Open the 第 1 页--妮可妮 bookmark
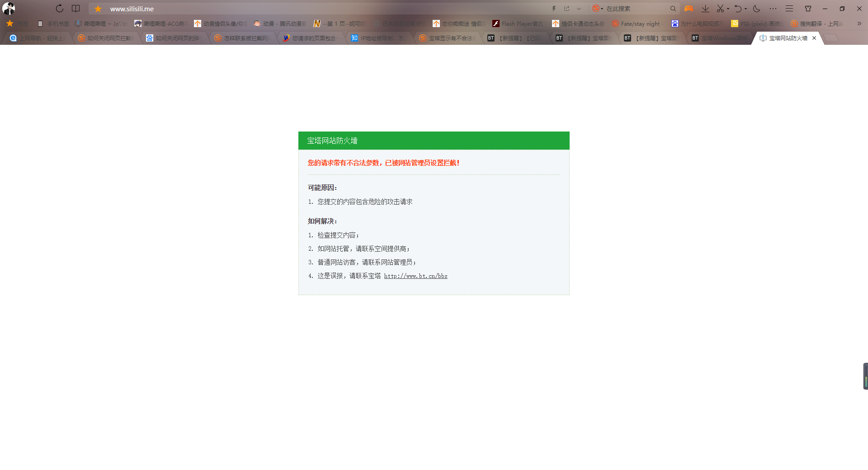 pos(340,23)
